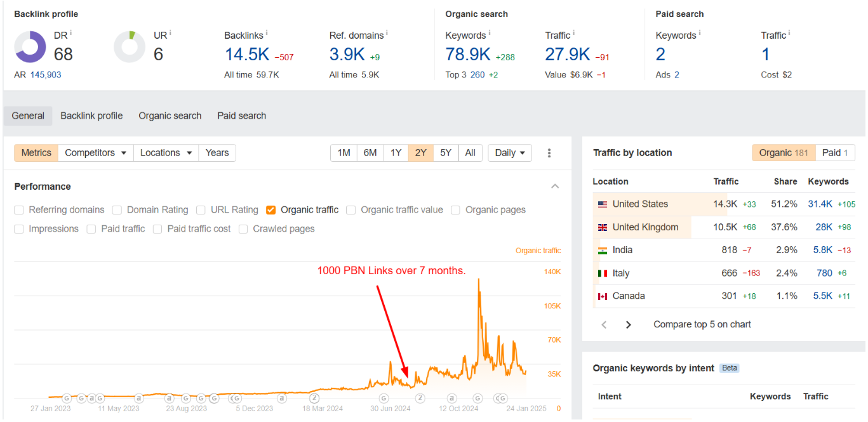Uncheck the Organic traffic checkbox
Viewport: 868px width, 422px height.
point(271,210)
